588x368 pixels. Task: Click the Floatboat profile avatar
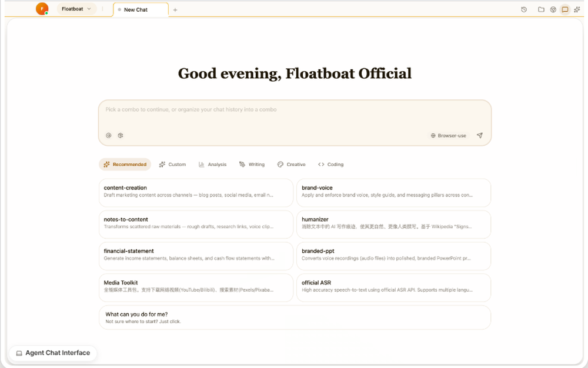[x=41, y=9]
